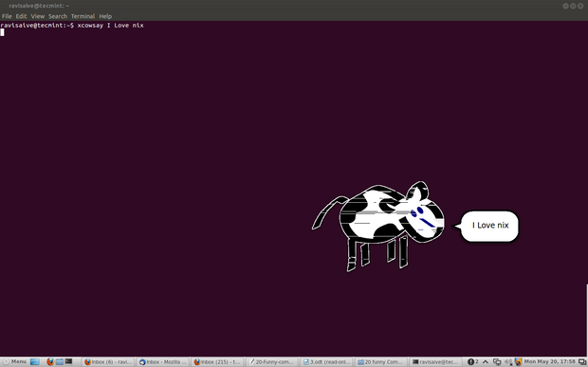Click the terminal title 'ravisaive@tecmint: ~'
This screenshot has width=588, height=367.
[39, 6]
